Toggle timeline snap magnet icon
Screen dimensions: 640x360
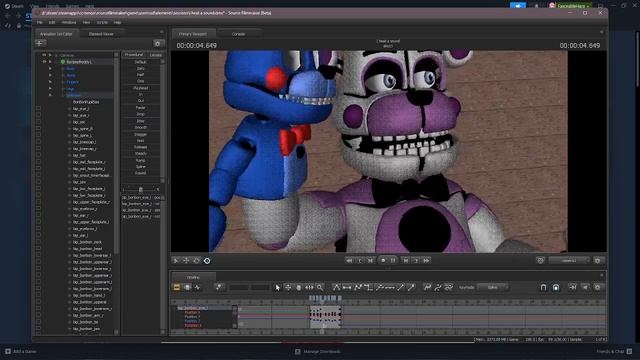click(x=543, y=287)
